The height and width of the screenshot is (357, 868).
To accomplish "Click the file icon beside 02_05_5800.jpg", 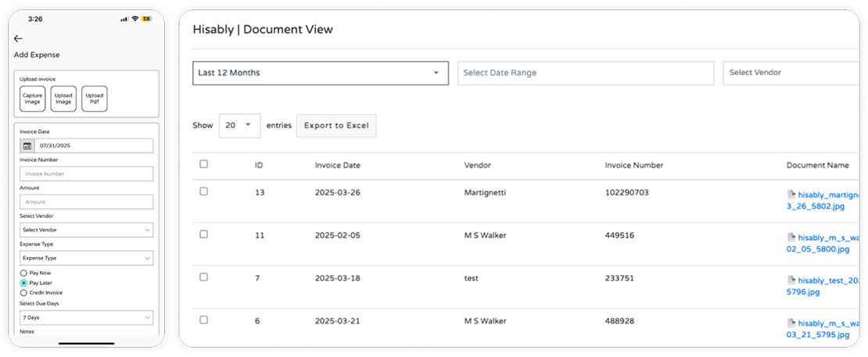I will point(791,238).
